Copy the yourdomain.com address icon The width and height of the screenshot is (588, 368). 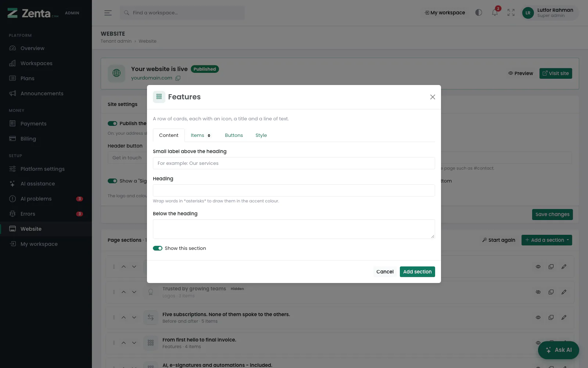point(178,78)
